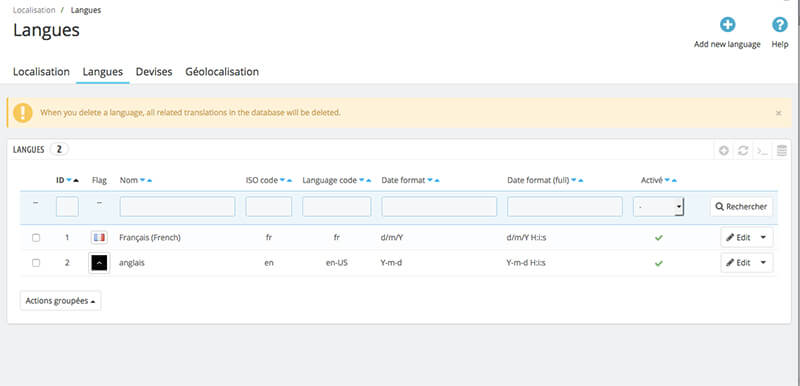Click the Français (French) name cell
This screenshot has height=386, width=800.
(x=150, y=238)
